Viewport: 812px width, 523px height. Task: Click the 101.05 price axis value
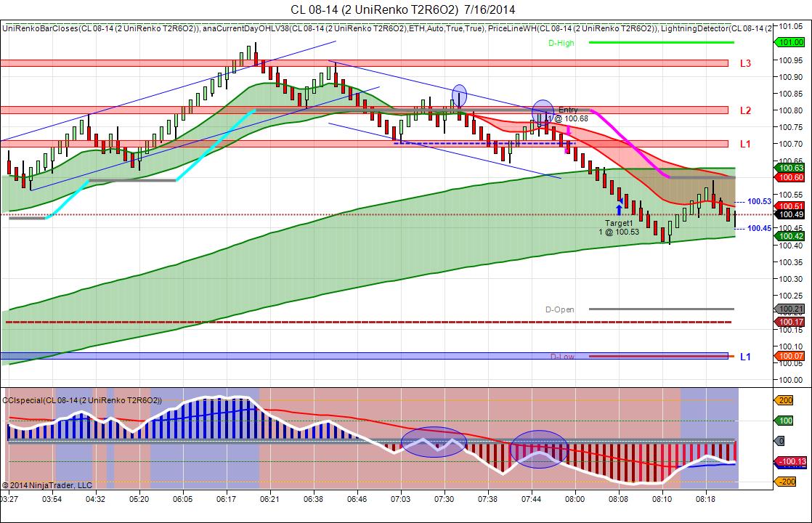point(791,26)
